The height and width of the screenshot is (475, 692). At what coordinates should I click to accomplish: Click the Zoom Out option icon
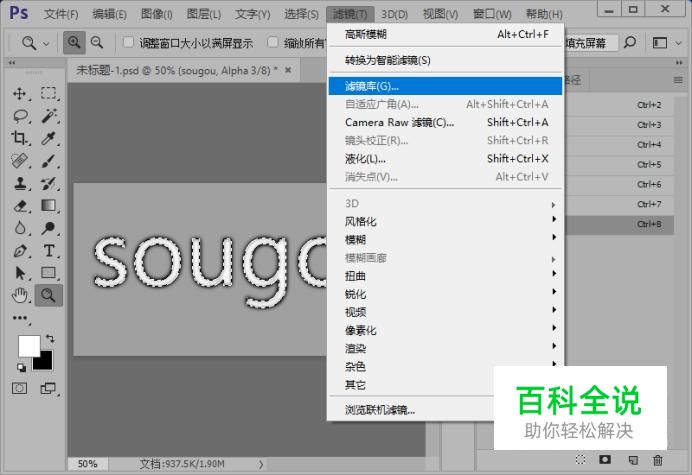click(97, 42)
